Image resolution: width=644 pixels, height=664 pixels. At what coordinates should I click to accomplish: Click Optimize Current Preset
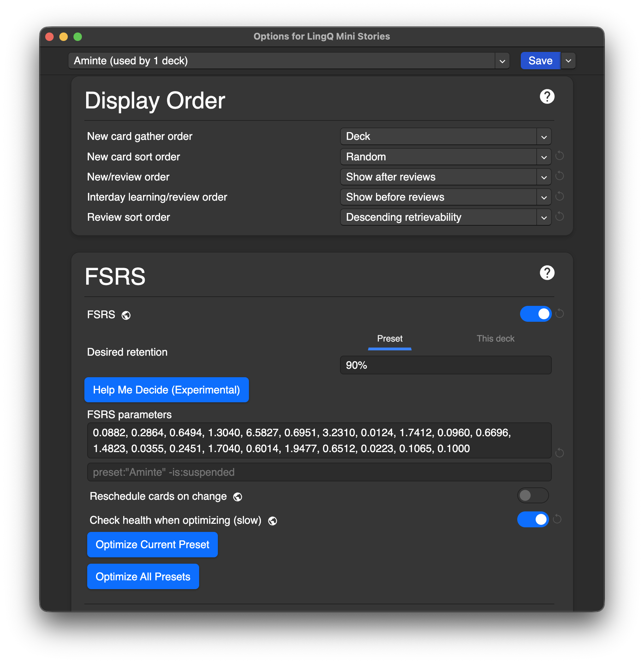coord(153,545)
